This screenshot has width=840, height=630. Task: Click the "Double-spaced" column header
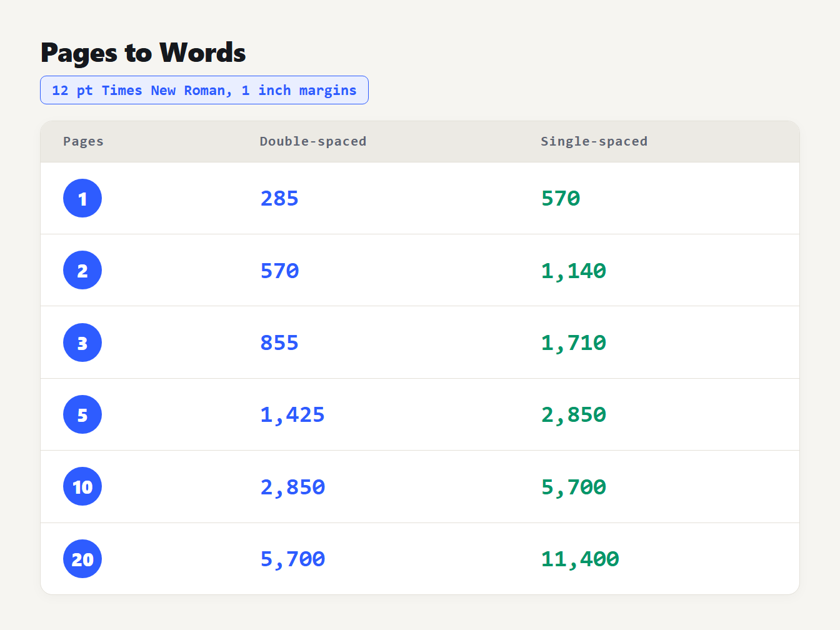[313, 141]
